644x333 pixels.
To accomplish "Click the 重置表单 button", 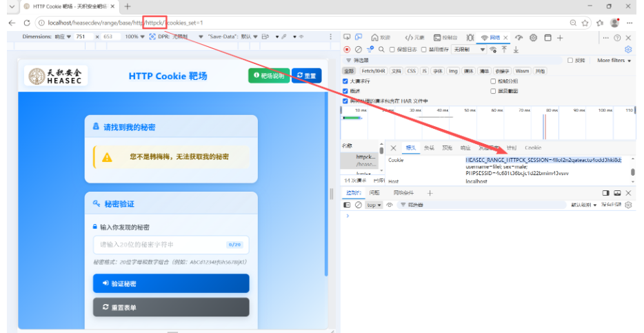I will point(171,307).
